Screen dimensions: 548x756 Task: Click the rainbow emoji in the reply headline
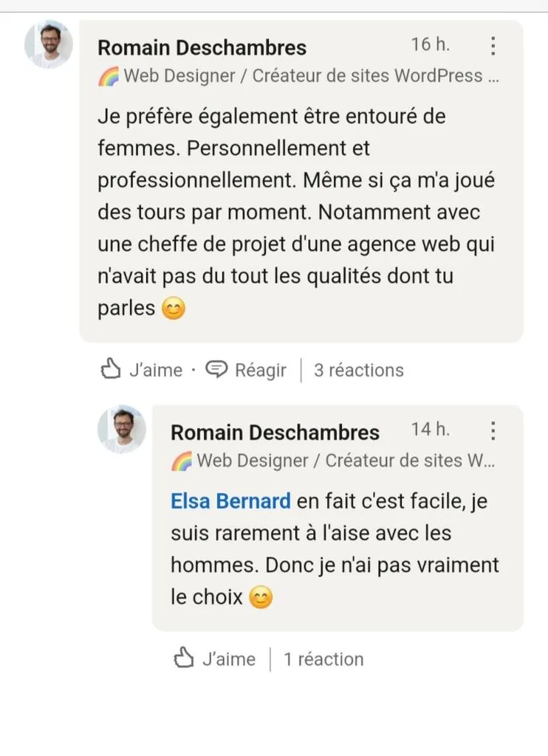pyautogui.click(x=182, y=461)
